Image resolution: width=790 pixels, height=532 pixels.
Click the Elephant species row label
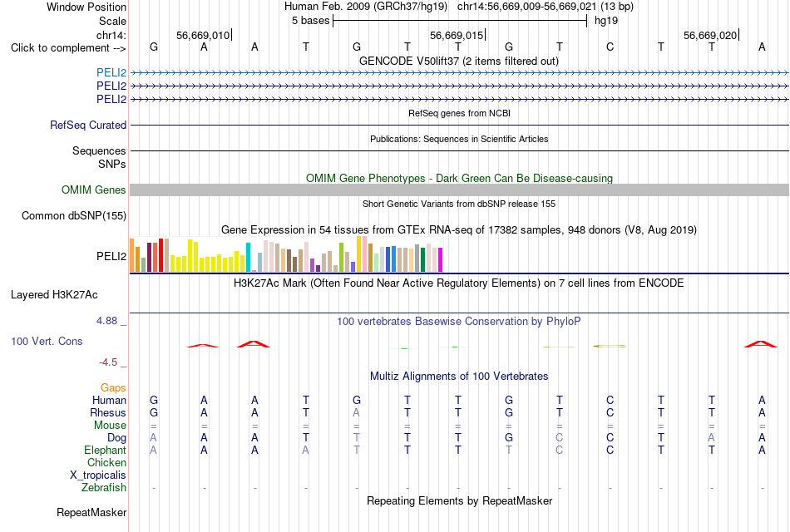105,451
